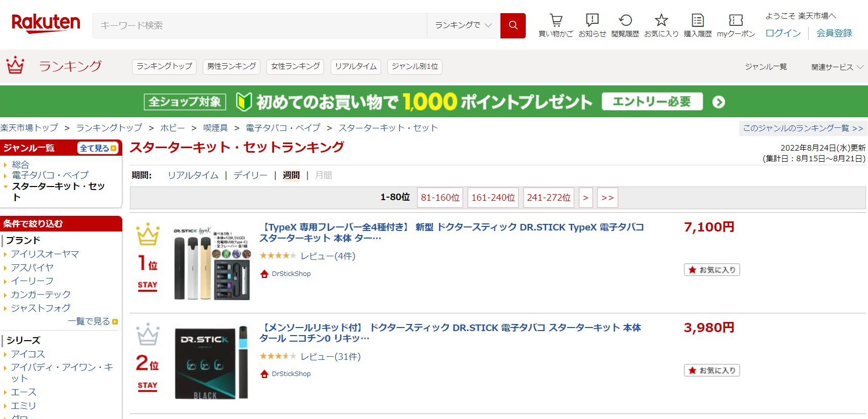
Task: Click the 喫煙具 breadcrumb link
Action: coord(215,128)
